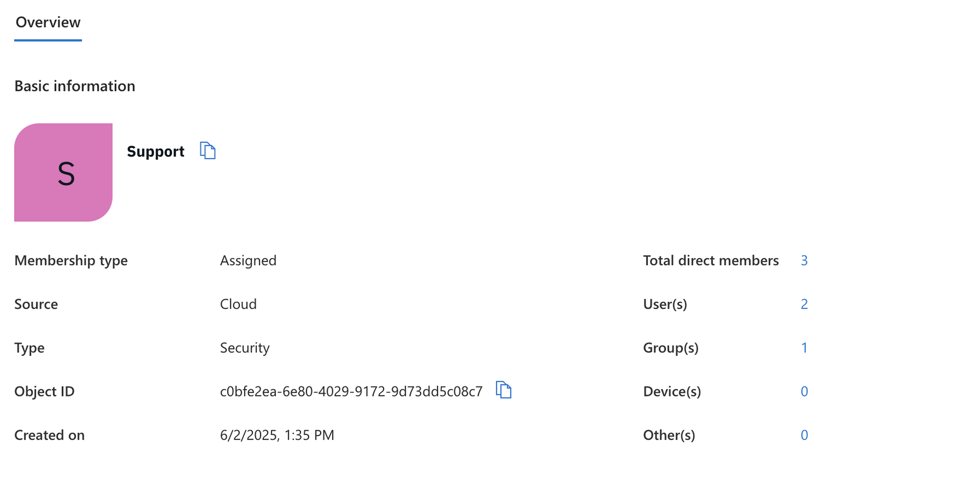Open the list of 3 total direct members
Viewport: 980px width, 477px height.
click(x=804, y=260)
